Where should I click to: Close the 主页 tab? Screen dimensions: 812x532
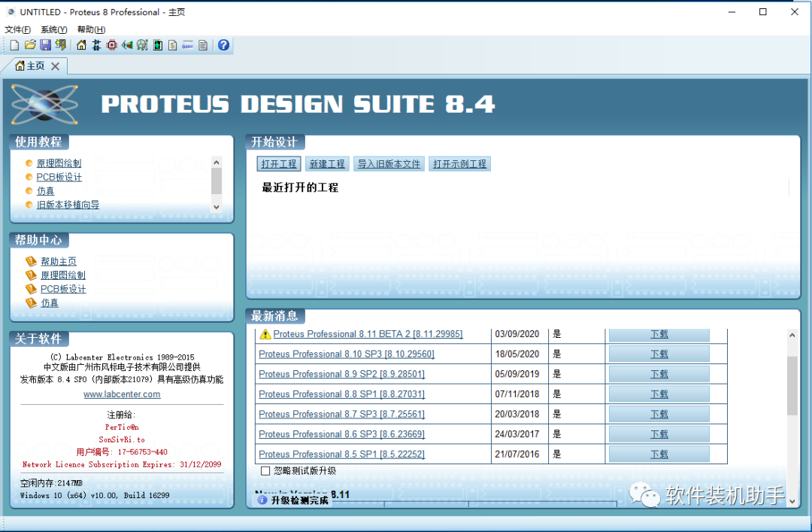point(56,66)
